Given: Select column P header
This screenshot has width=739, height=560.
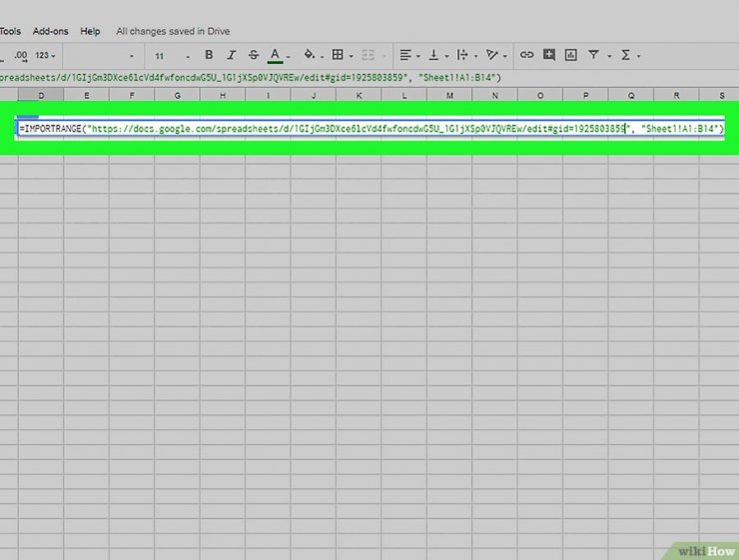Looking at the screenshot, I should pos(586,96).
